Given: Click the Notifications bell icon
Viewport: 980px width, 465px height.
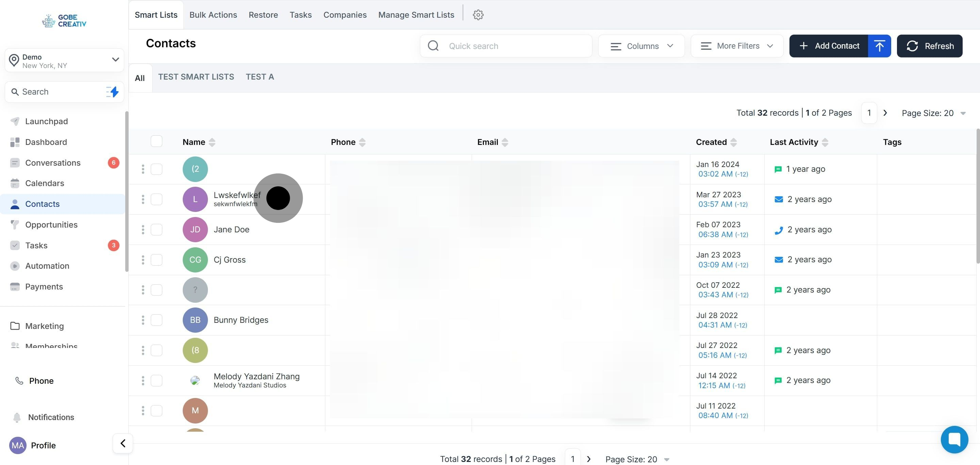Looking at the screenshot, I should pyautogui.click(x=17, y=417).
